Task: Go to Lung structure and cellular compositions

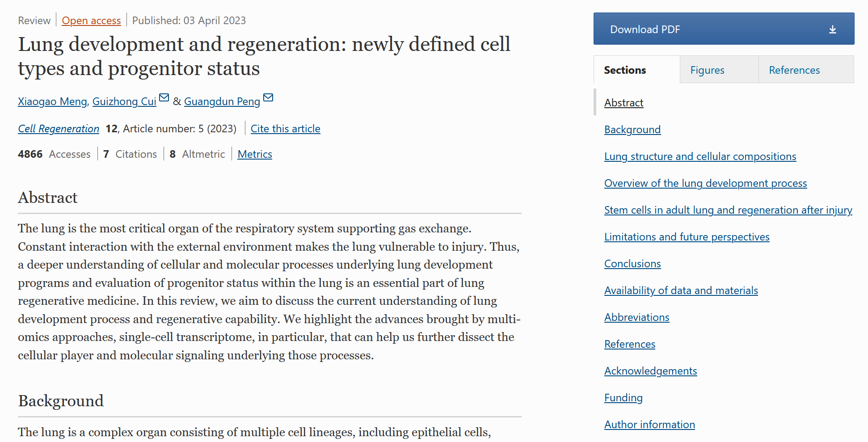Action: (x=700, y=156)
